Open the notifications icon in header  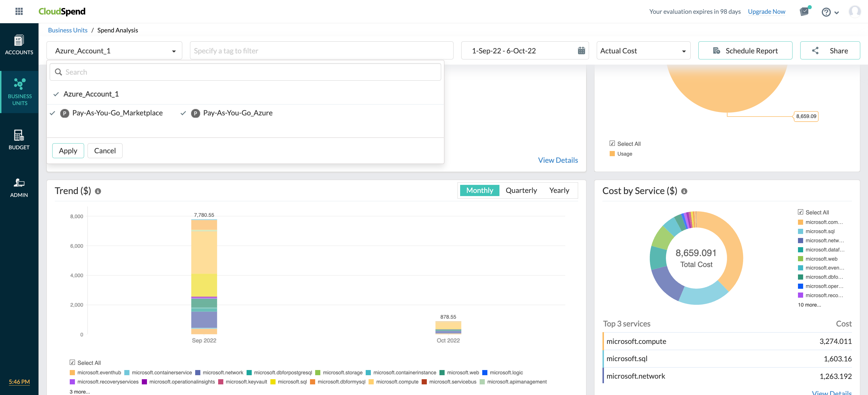tap(804, 11)
